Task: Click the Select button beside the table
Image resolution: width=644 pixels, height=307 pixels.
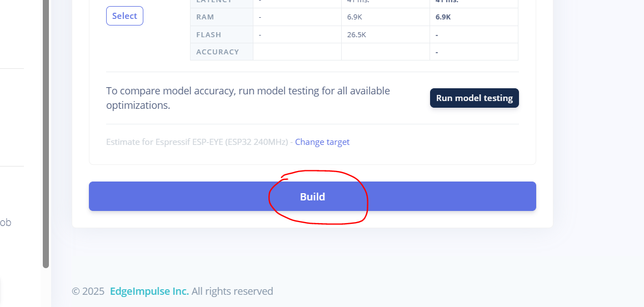Action: tap(124, 16)
